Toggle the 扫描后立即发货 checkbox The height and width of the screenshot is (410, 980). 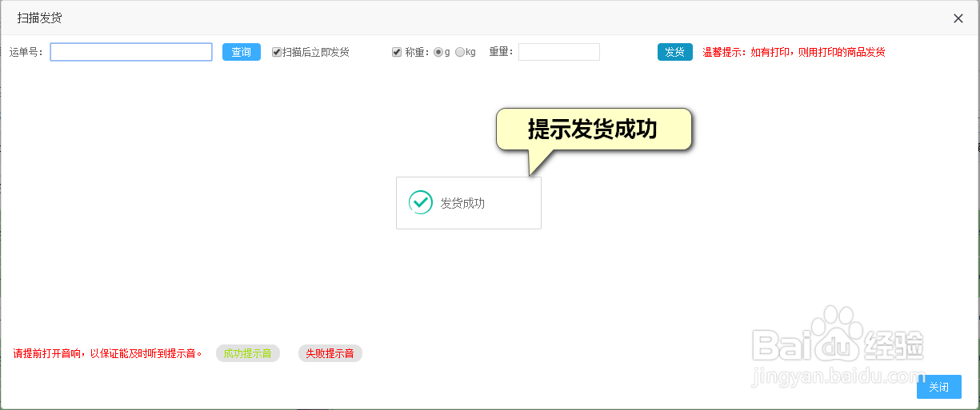coord(277,52)
